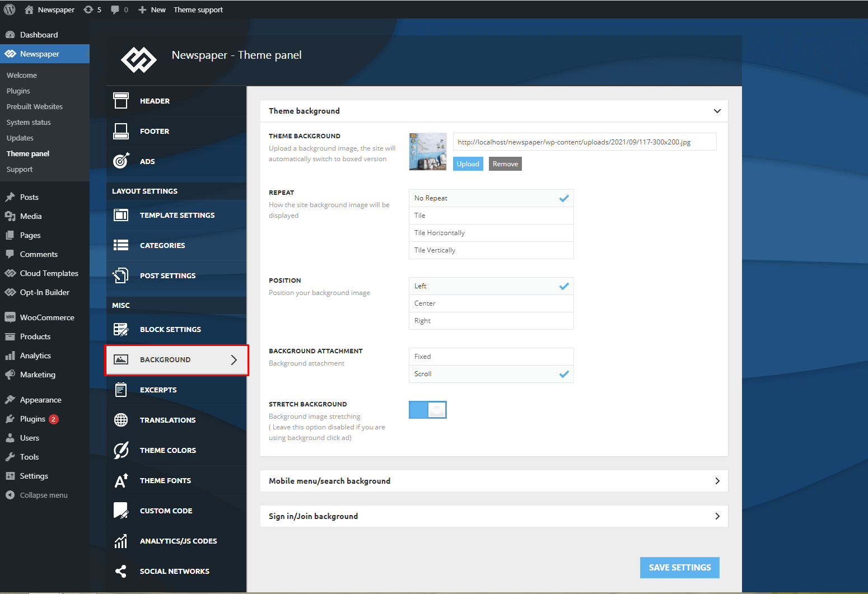Open Prebuilt Websites submenu item

(35, 106)
